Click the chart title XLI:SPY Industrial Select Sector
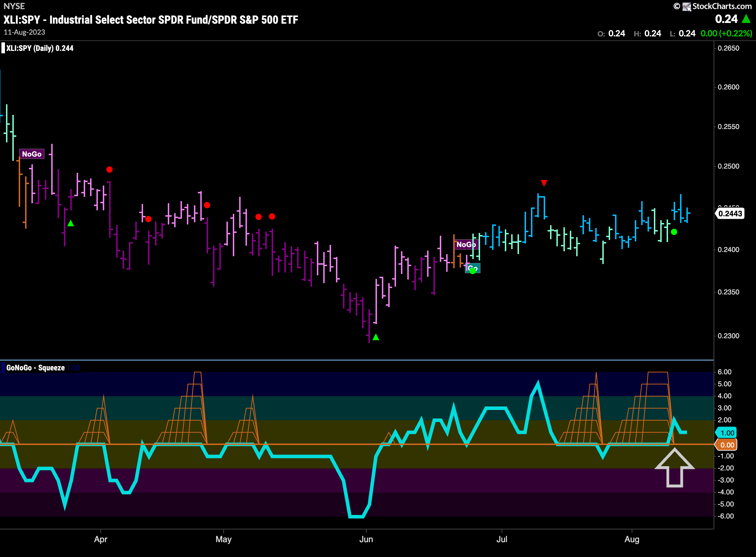Image resolution: width=756 pixels, height=557 pixels. click(151, 20)
